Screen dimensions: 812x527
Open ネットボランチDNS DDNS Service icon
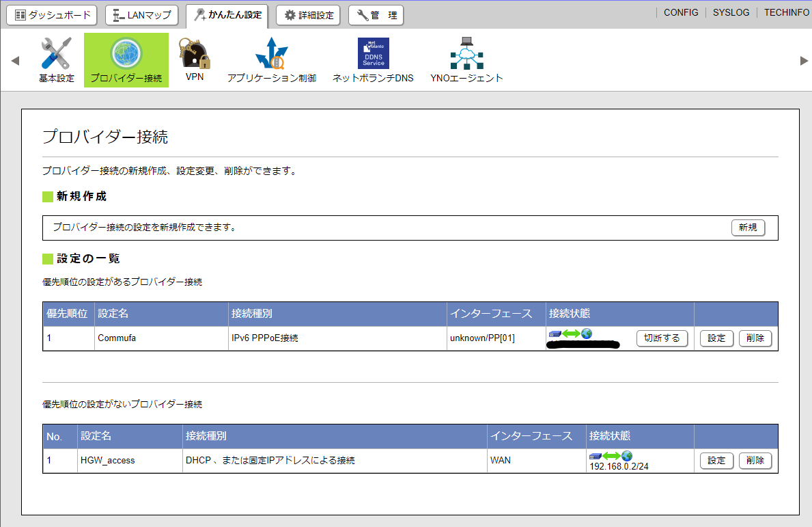(373, 60)
